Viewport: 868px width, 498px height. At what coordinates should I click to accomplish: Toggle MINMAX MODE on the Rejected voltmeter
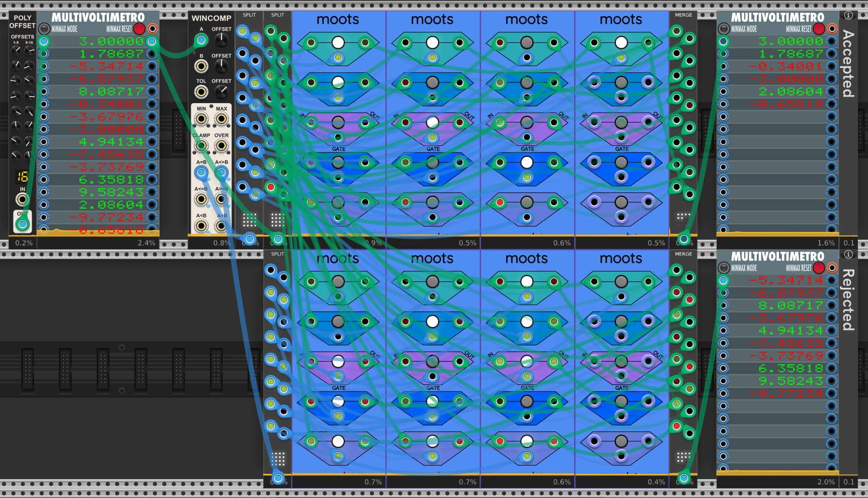tap(724, 268)
